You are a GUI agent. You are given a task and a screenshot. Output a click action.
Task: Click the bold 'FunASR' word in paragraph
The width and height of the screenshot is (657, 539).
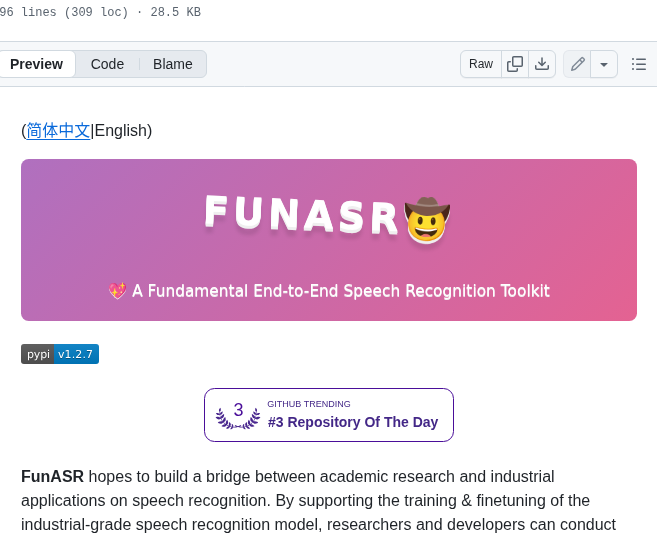point(52,477)
